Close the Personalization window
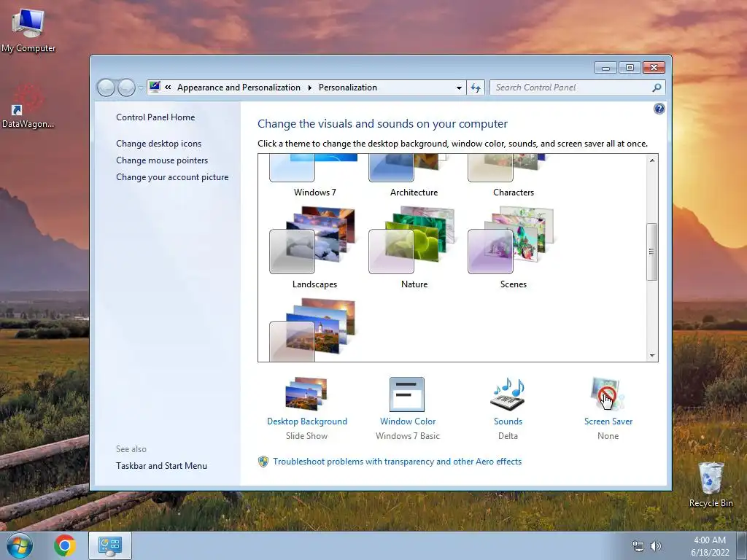The width and height of the screenshot is (747, 560). [654, 68]
